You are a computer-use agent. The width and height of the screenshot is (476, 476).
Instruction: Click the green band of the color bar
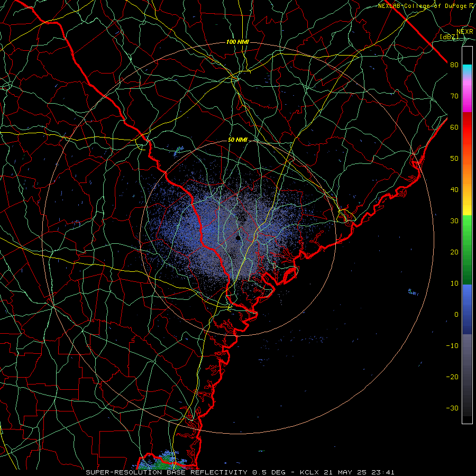(x=467, y=250)
